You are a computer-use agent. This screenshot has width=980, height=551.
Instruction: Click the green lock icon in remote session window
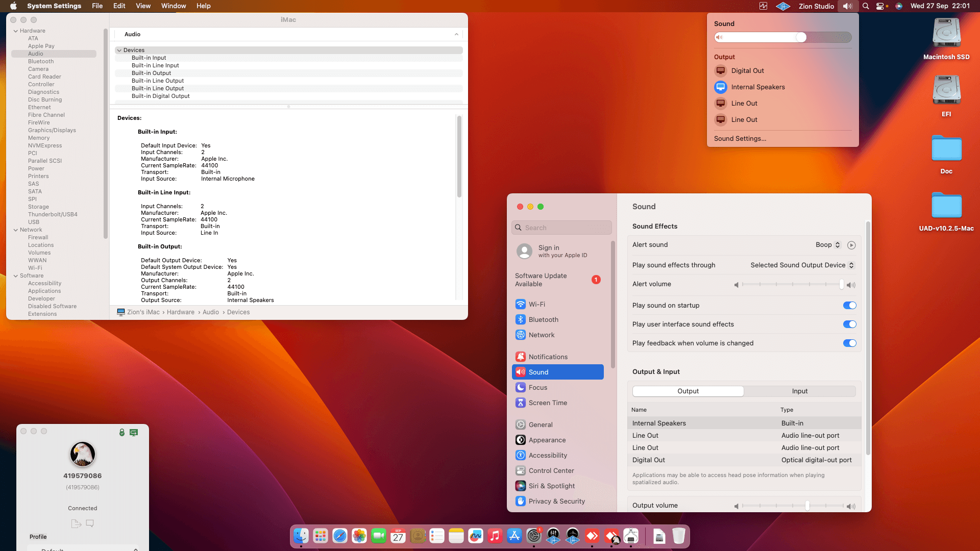coord(122,433)
